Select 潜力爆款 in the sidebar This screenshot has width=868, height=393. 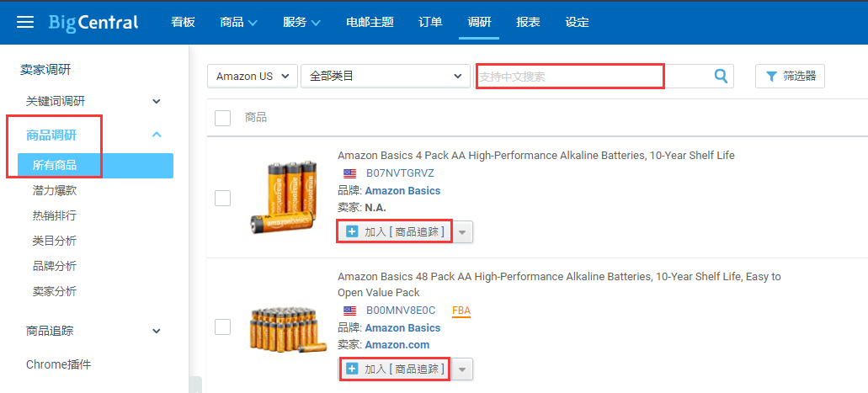click(54, 191)
